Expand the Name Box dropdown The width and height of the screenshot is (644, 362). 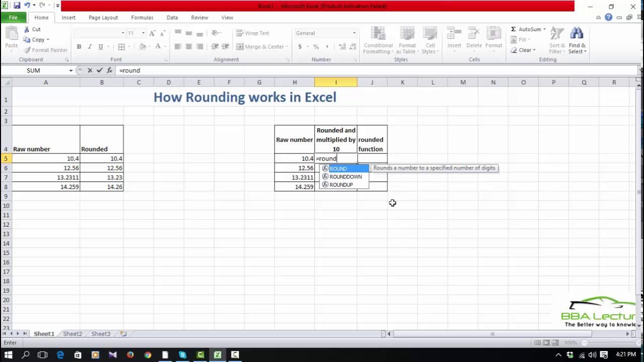tap(71, 70)
